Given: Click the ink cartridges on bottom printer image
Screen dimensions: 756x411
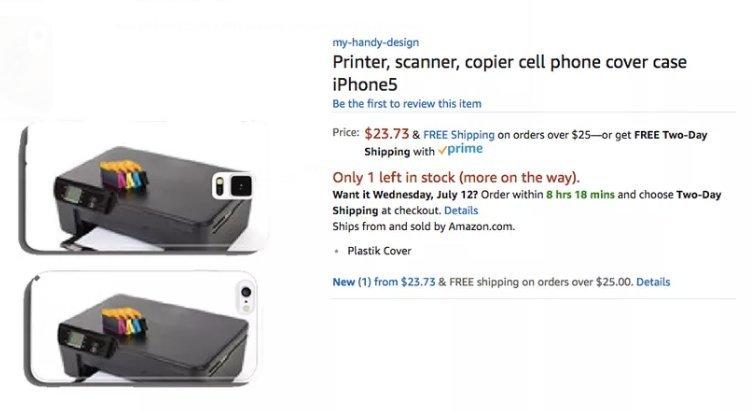Looking at the screenshot, I should click(x=124, y=322).
